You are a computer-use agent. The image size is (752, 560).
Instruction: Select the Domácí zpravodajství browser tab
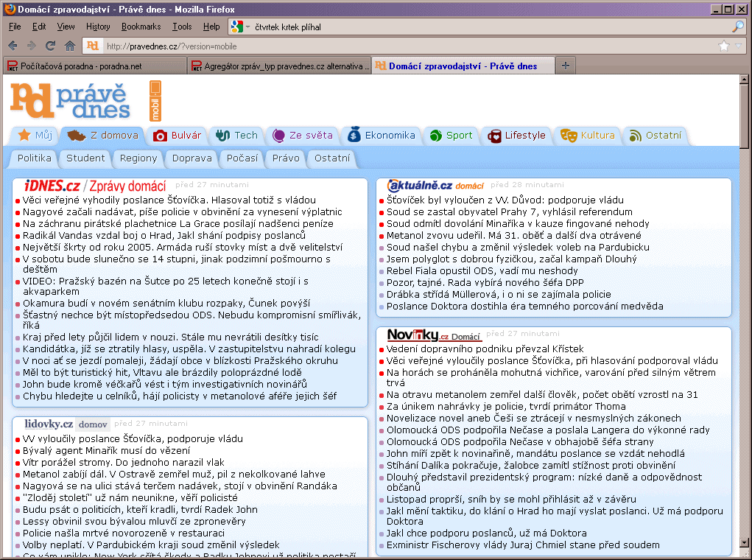point(463,66)
